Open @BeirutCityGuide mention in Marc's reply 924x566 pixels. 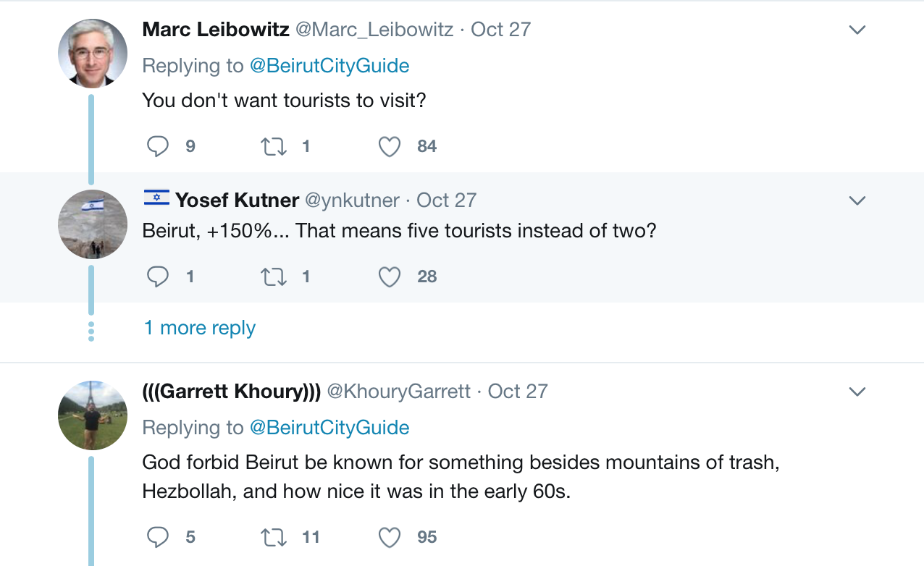point(329,66)
